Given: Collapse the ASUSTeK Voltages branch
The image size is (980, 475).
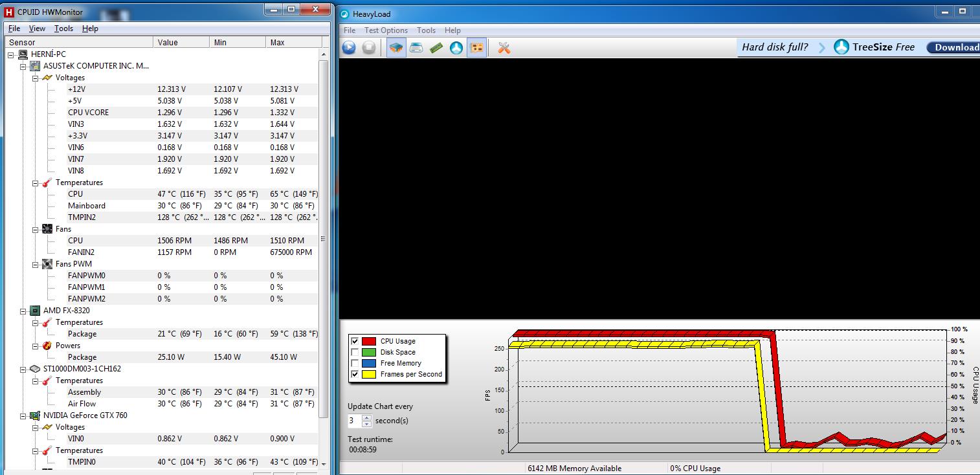Looking at the screenshot, I should [36, 78].
